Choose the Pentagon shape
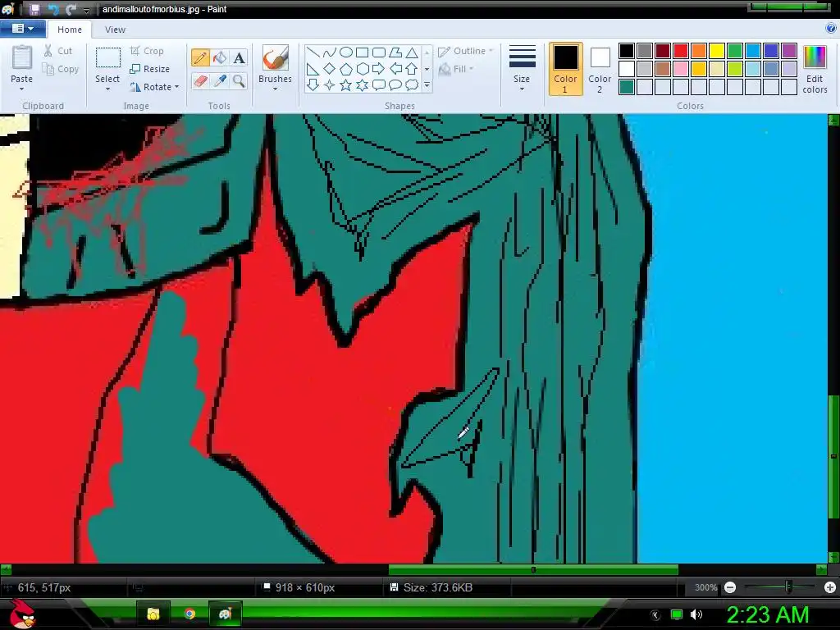Viewport: 840px width, 630px height. click(346, 69)
